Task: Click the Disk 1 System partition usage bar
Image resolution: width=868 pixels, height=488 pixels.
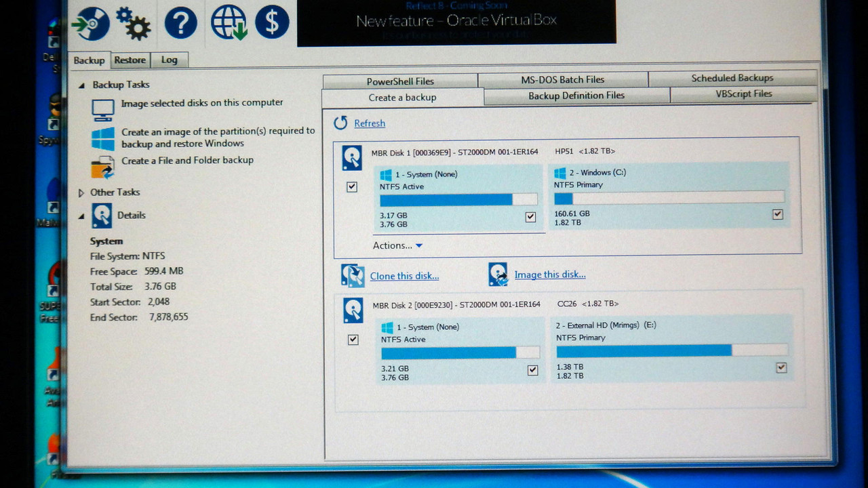Action: point(458,199)
